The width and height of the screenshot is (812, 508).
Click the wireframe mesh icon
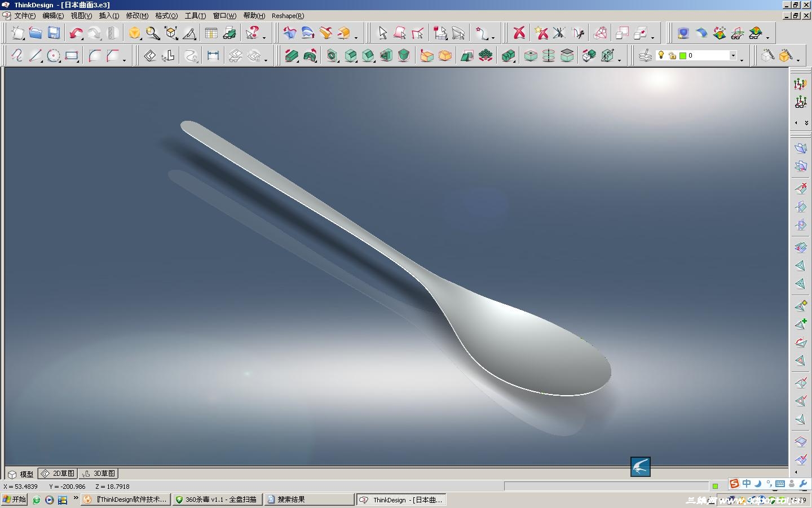pos(601,33)
